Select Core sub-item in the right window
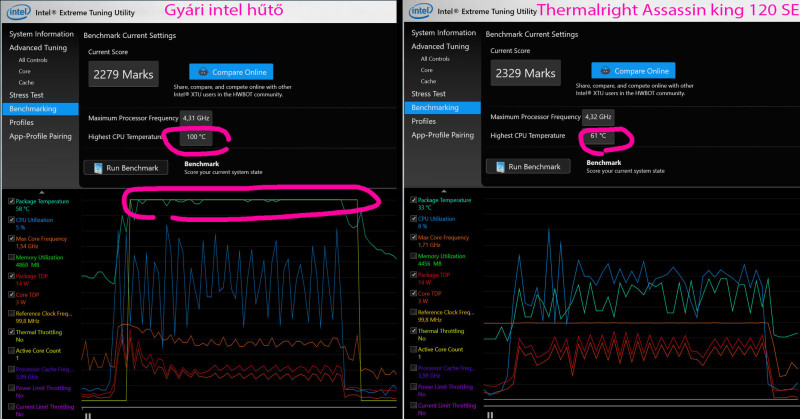800x419 pixels. pyautogui.click(x=427, y=70)
